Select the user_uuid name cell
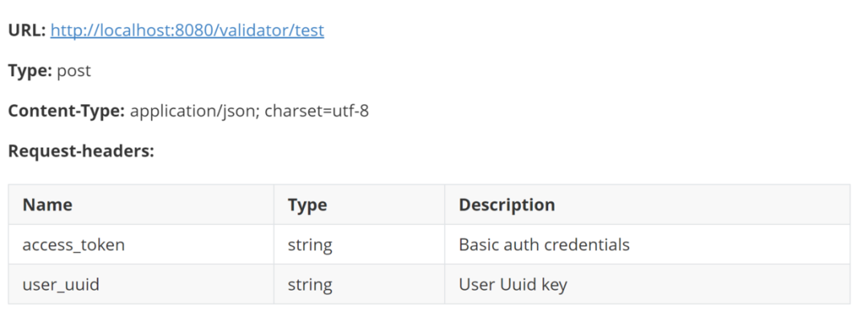Viewport: 868px width, 317px height. click(x=141, y=284)
